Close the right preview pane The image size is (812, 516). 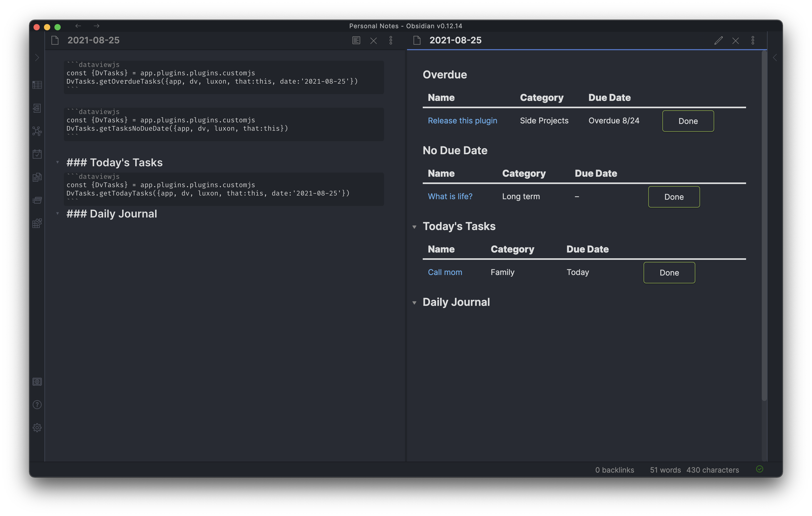click(735, 41)
